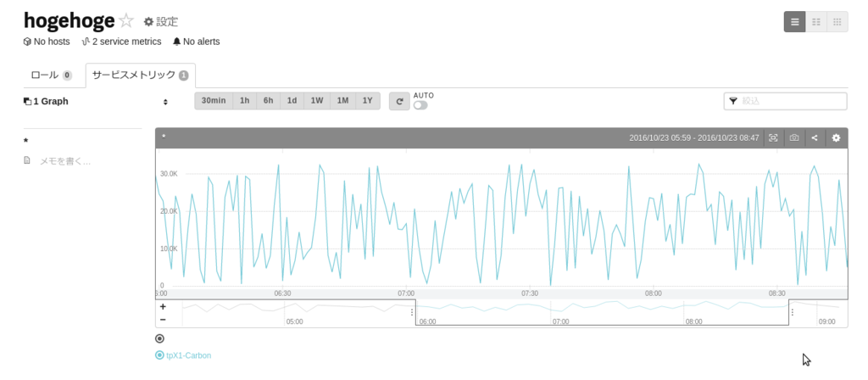Refresh the graph data
The image size is (868, 380).
(400, 102)
